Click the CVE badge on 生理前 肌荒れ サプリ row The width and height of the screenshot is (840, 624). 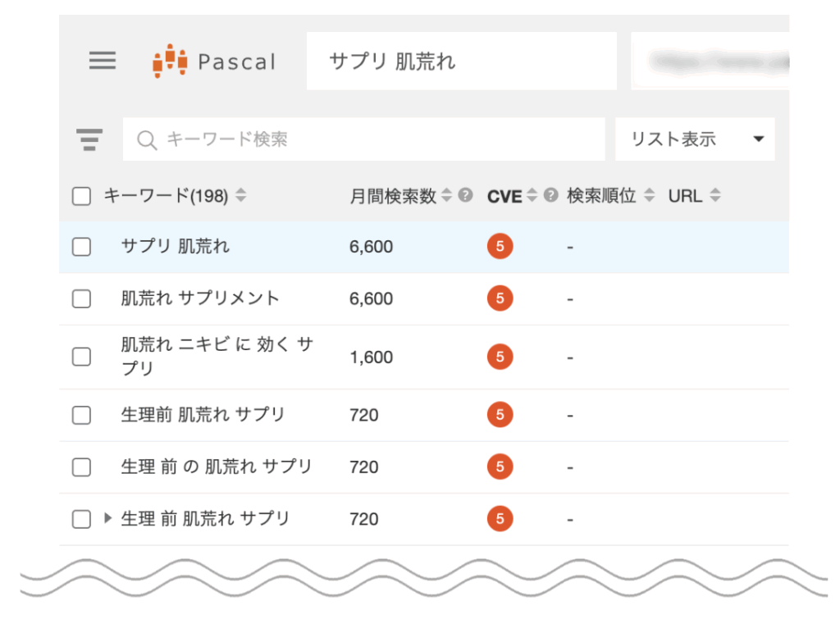(500, 415)
